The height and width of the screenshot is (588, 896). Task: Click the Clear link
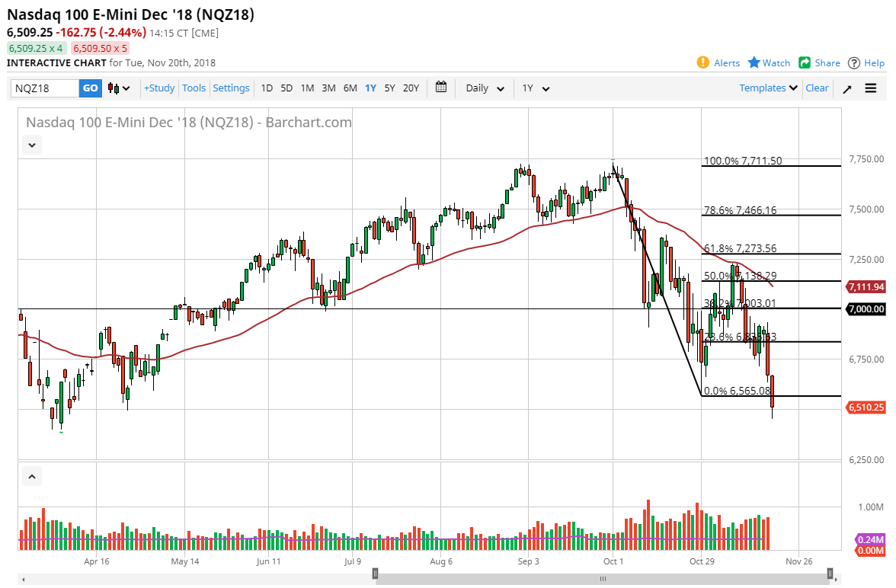click(817, 88)
